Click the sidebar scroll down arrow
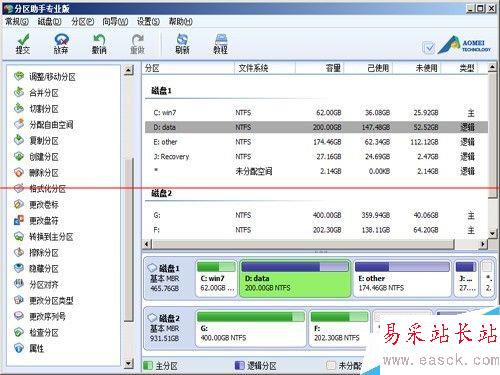 click(x=128, y=364)
